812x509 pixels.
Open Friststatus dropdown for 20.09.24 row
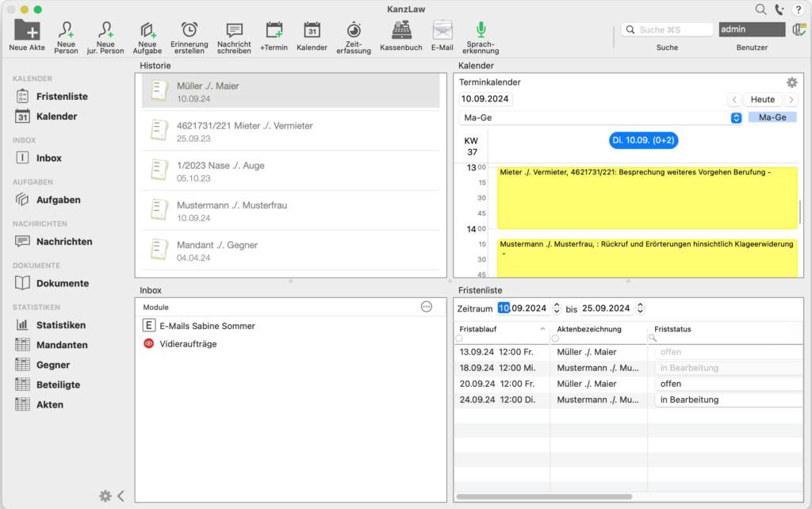tap(729, 384)
